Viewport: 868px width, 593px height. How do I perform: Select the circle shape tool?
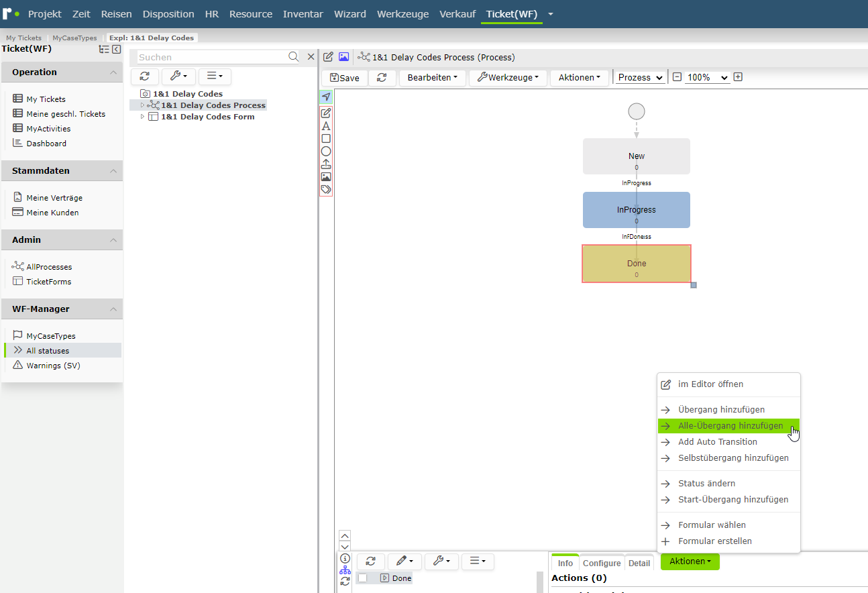coord(326,151)
